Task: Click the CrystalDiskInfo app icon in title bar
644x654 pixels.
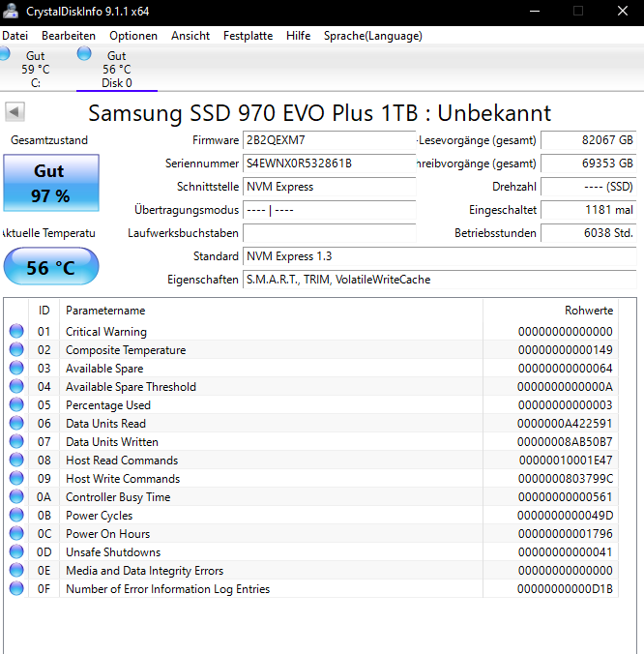Action: coord(10,12)
